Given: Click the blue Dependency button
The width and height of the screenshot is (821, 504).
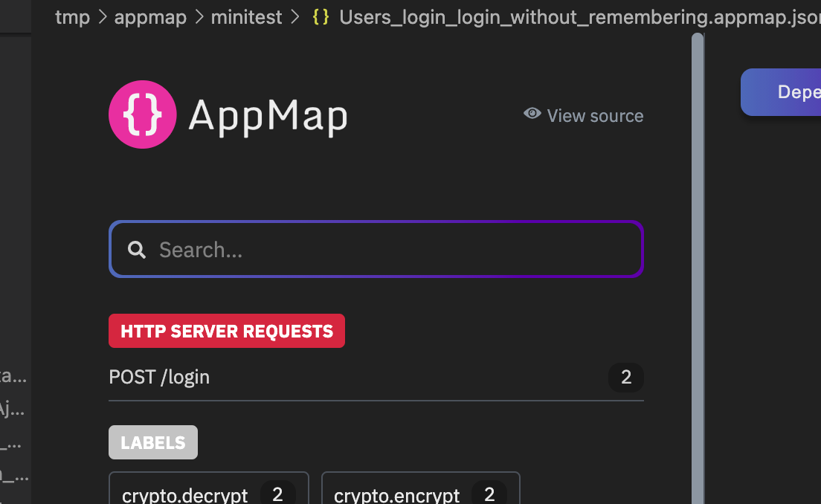Looking at the screenshot, I should (788, 91).
